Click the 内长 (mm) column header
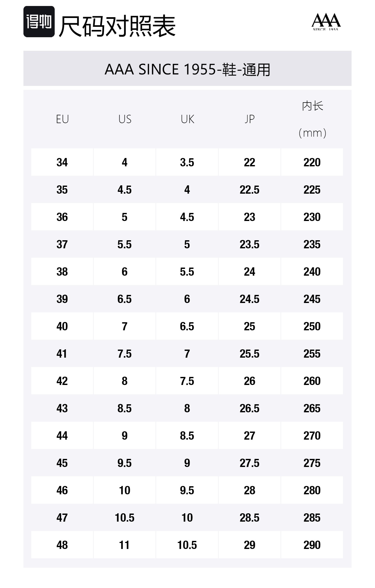 (312, 119)
